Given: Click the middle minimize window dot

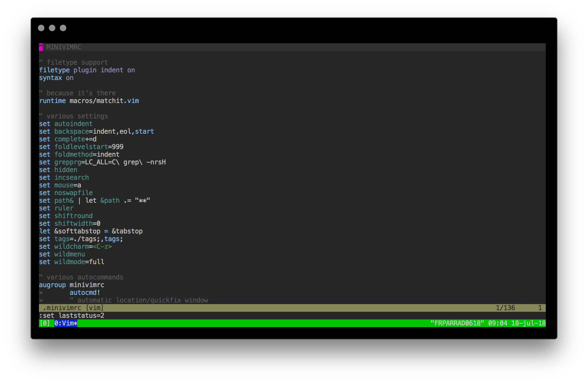Looking at the screenshot, I should (52, 28).
